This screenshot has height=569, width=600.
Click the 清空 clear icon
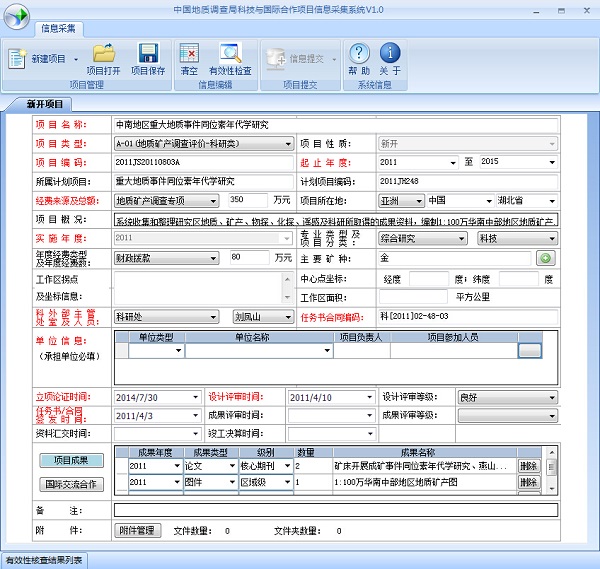click(x=189, y=53)
